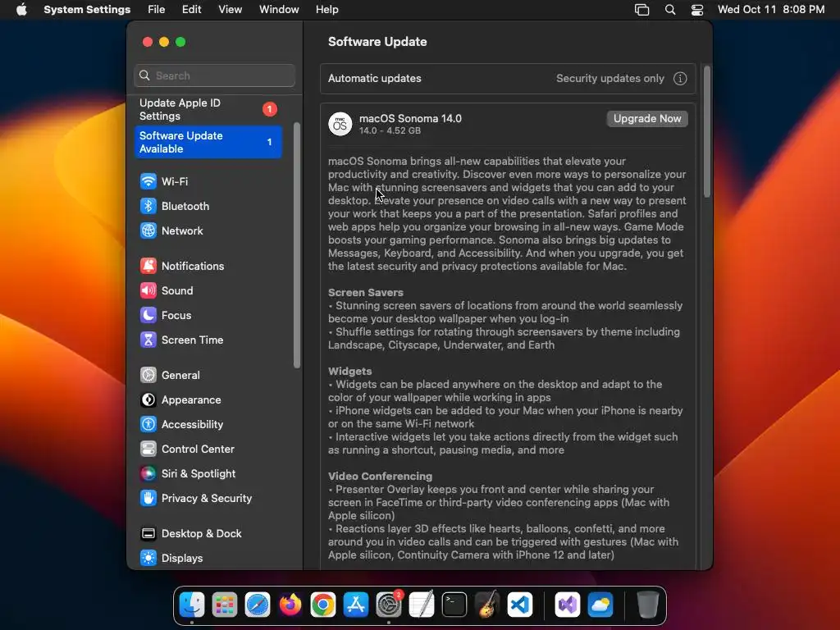Select Update Apple ID Settings
The width and height of the screenshot is (840, 630).
(208, 110)
